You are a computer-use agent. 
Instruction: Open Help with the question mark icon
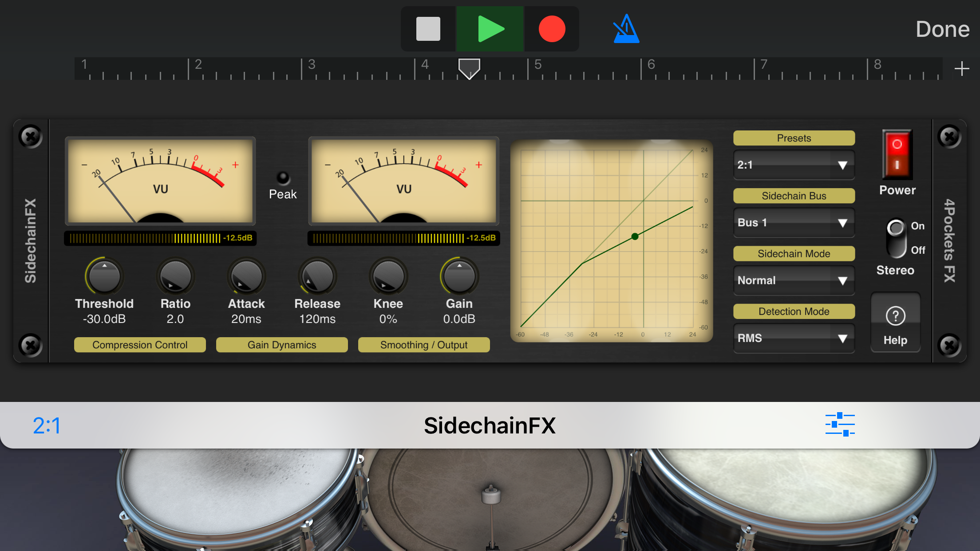[895, 316]
